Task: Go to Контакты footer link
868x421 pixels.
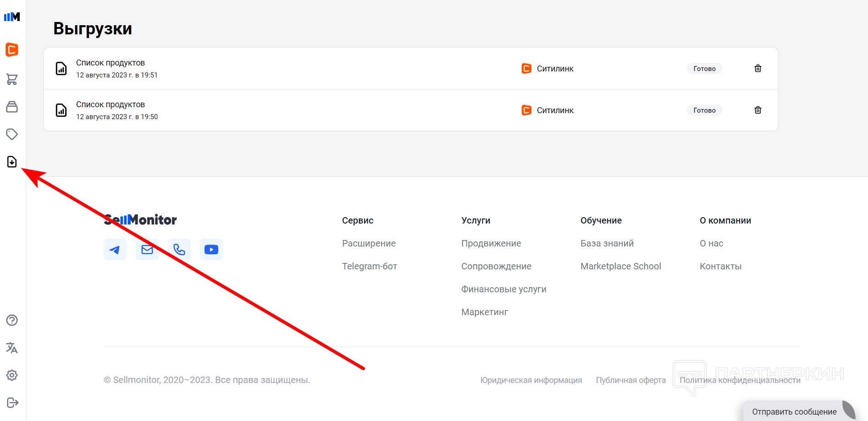Action: [x=720, y=266]
